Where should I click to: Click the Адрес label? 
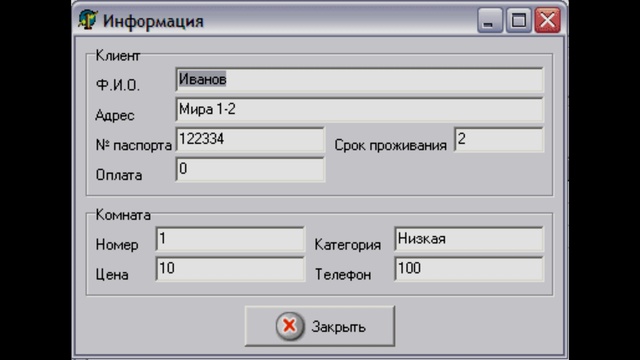[x=115, y=115]
